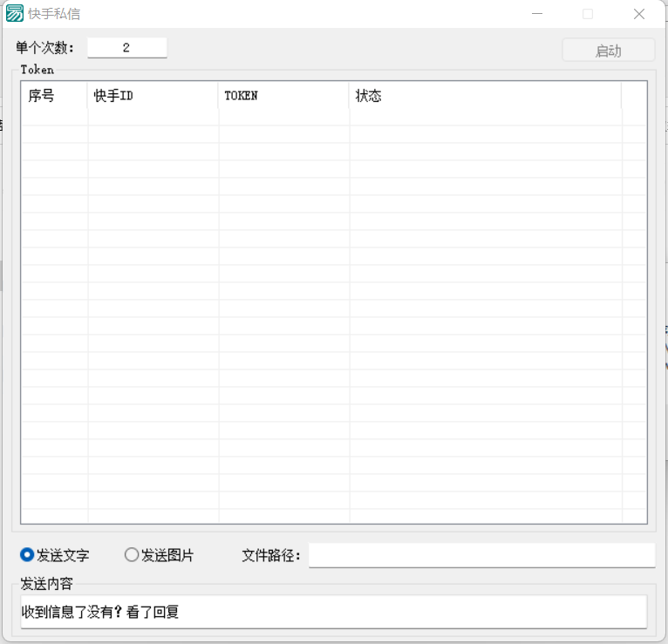Click into the 文件路径 input box
Viewport: 668px width, 644px height.
481,555
